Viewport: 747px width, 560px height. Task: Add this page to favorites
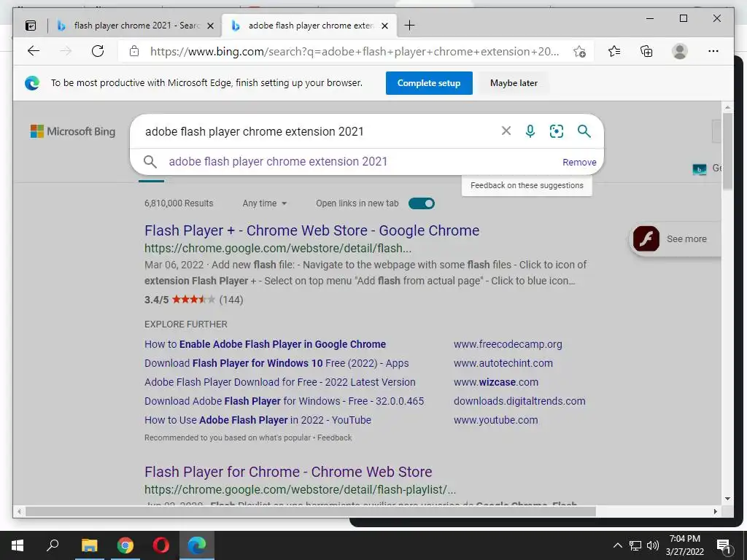point(579,52)
